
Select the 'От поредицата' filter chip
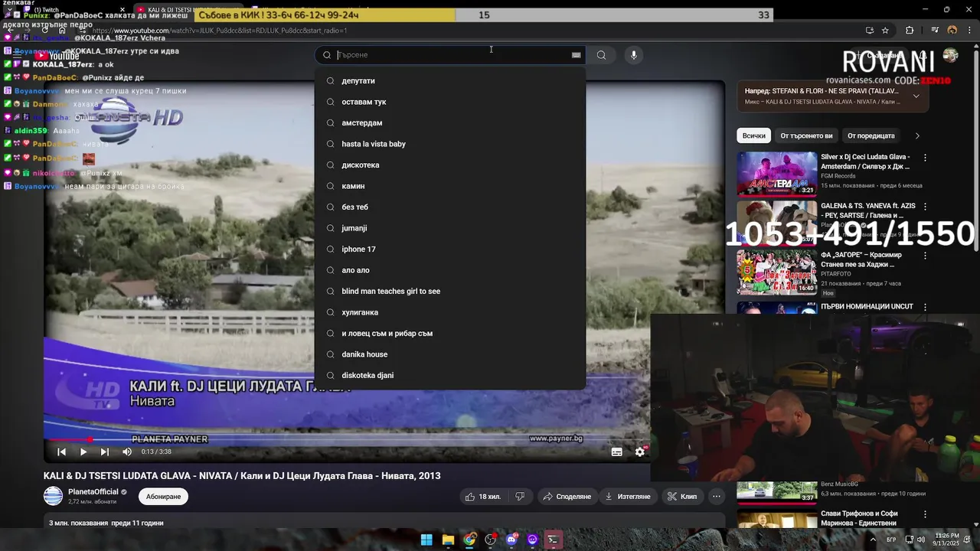pyautogui.click(x=871, y=135)
